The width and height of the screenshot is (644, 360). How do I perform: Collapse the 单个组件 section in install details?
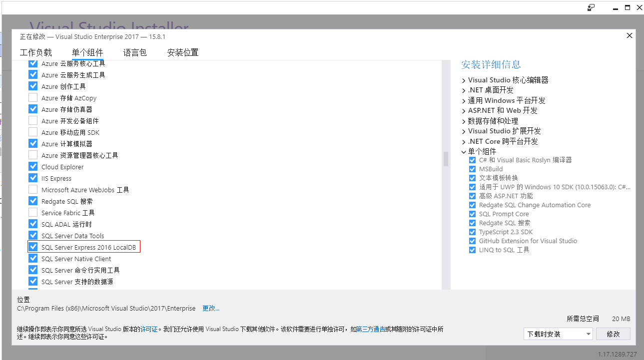click(x=464, y=151)
